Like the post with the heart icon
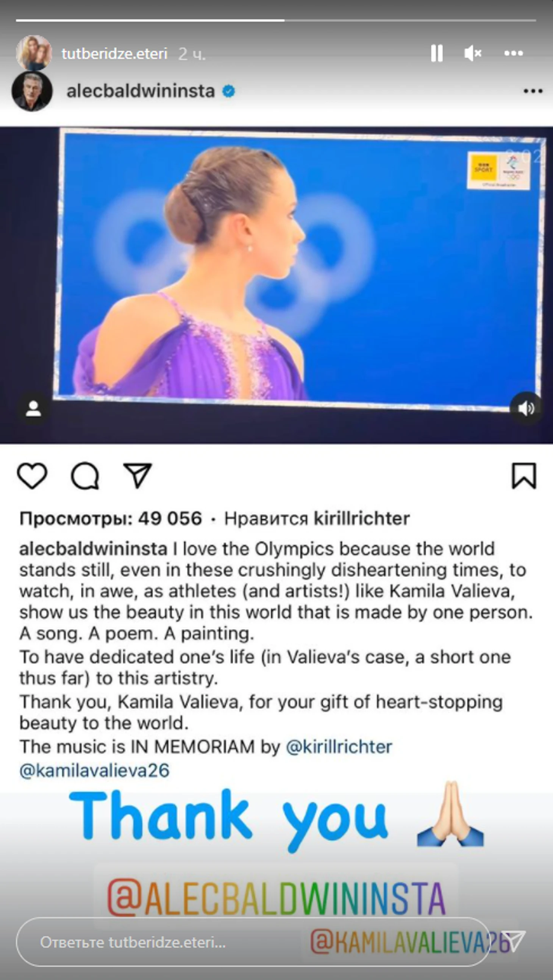 coord(32,475)
